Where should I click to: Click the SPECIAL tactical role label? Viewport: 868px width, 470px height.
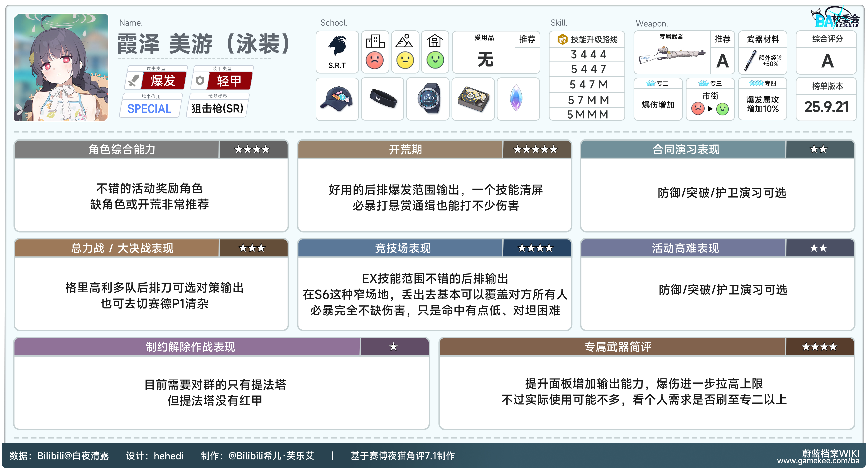[149, 109]
